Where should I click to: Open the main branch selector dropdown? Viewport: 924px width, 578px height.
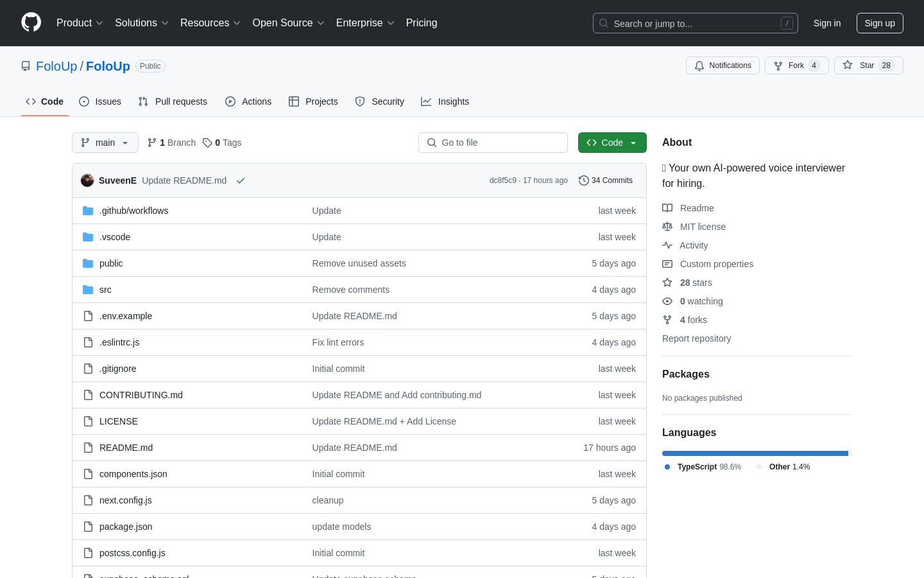(x=105, y=143)
